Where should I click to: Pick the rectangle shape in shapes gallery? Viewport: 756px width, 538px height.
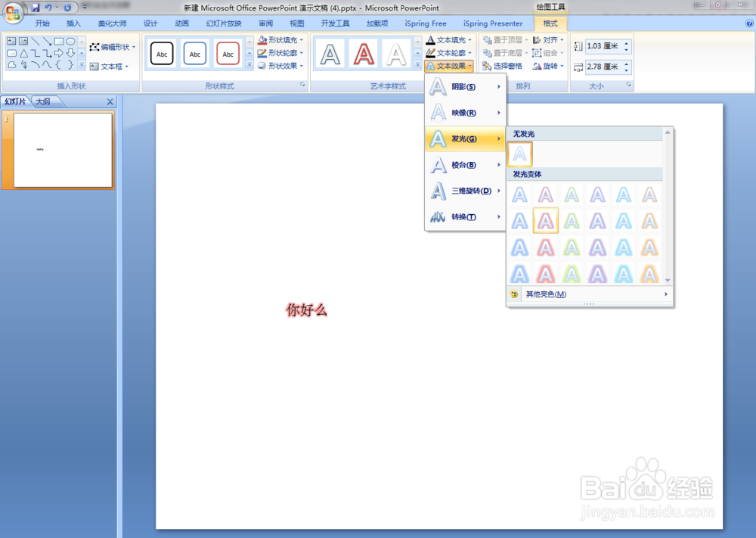59,42
